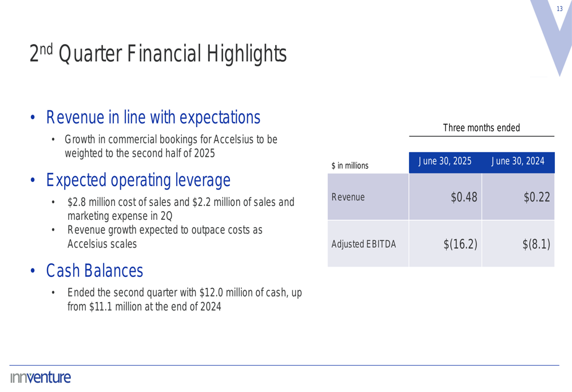
Task: Select the $0.48 revenue value
Action: (x=464, y=197)
